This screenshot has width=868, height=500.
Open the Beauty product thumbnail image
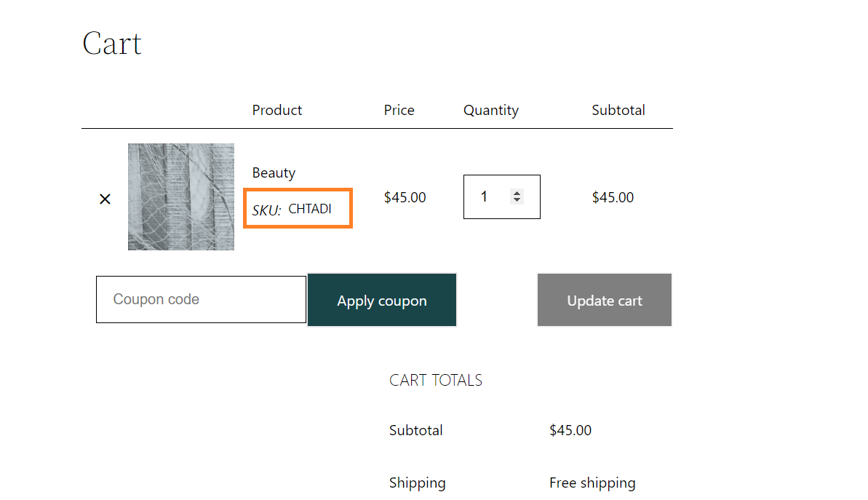[181, 197]
